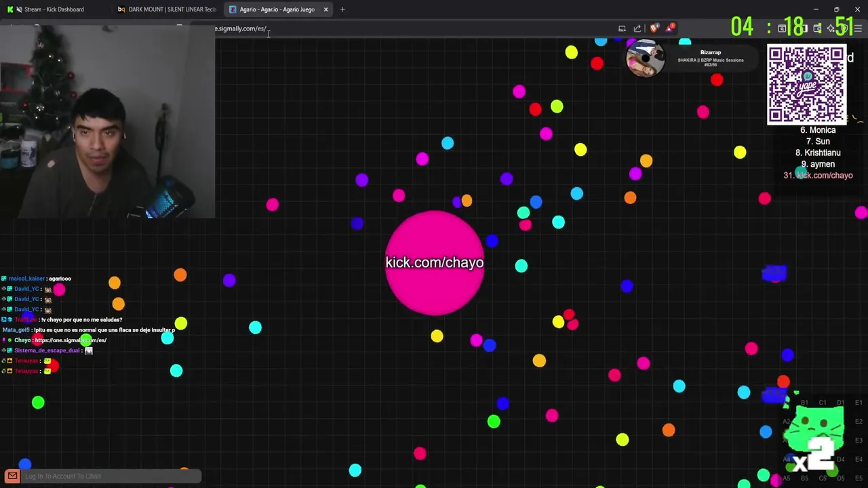Click SHAKIRA BZRP Music Sessions track title
This screenshot has width=868, height=488.
tap(711, 62)
